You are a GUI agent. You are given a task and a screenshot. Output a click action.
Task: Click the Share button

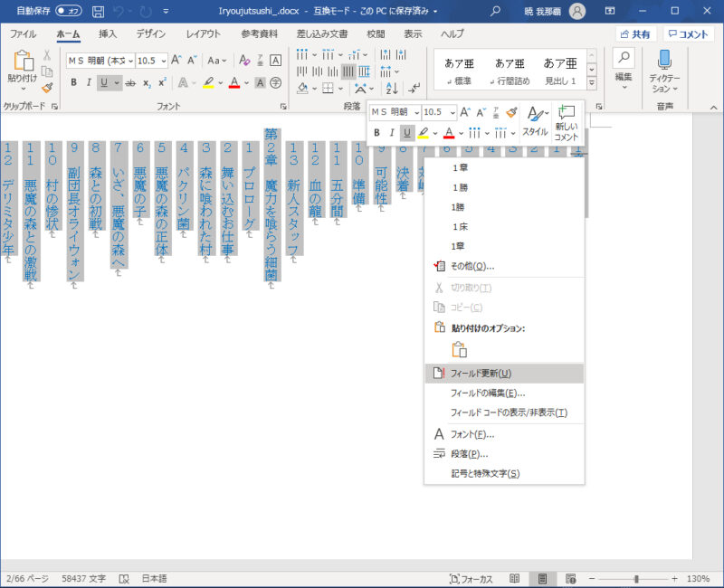[635, 34]
